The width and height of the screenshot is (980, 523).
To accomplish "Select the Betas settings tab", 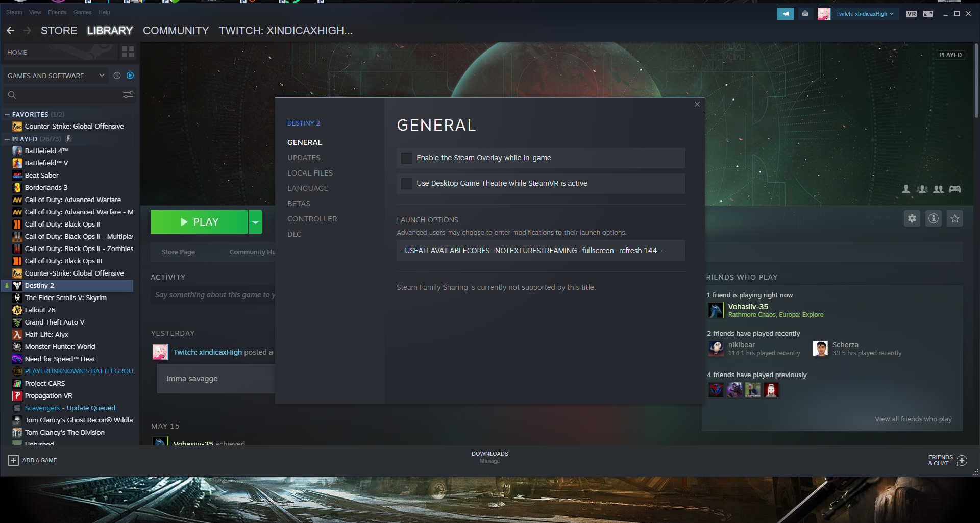I will pyautogui.click(x=299, y=204).
